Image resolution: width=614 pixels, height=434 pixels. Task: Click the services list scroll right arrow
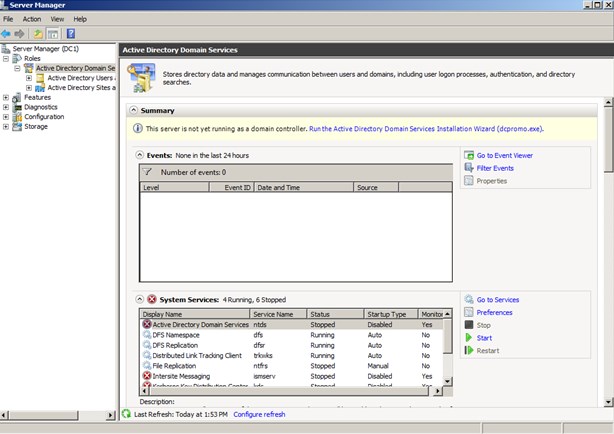[437, 391]
